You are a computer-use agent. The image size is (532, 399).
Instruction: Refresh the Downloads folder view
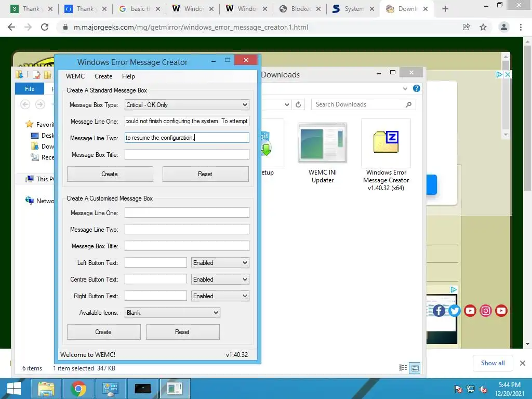[x=298, y=104]
